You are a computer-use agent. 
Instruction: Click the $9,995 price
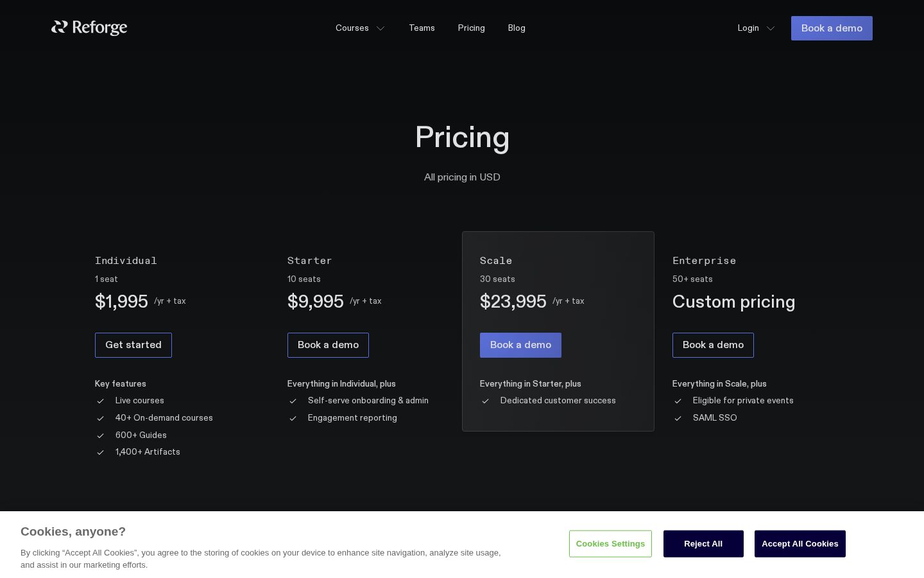click(x=315, y=301)
